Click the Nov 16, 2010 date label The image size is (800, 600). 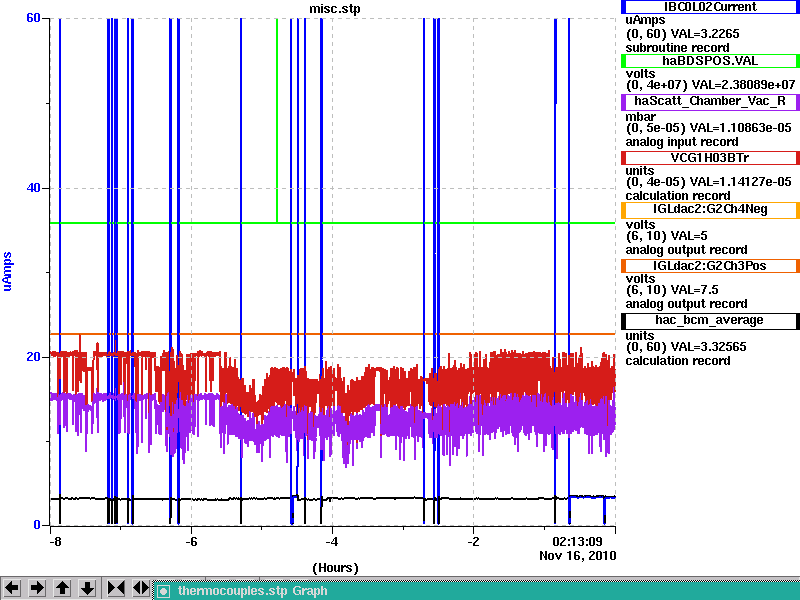point(578,556)
